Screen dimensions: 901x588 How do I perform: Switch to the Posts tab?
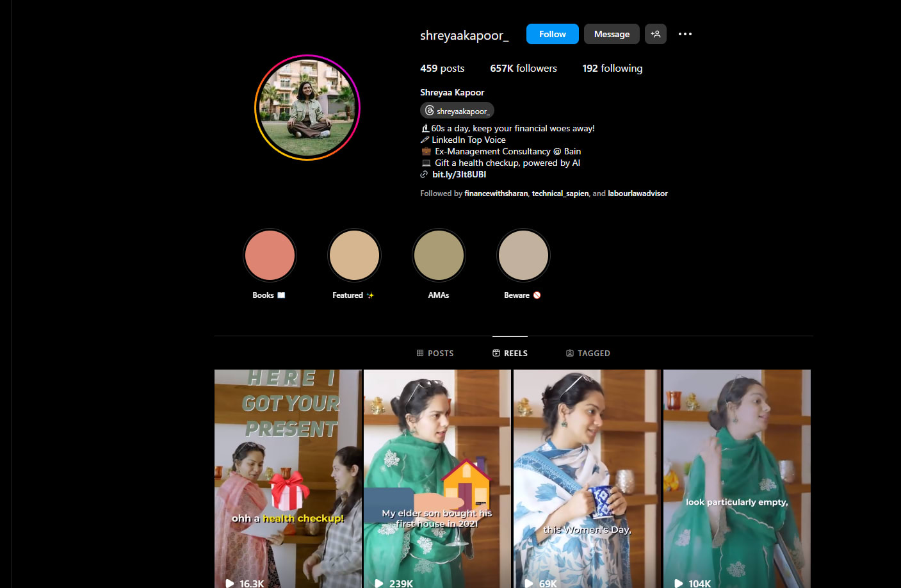pos(435,353)
